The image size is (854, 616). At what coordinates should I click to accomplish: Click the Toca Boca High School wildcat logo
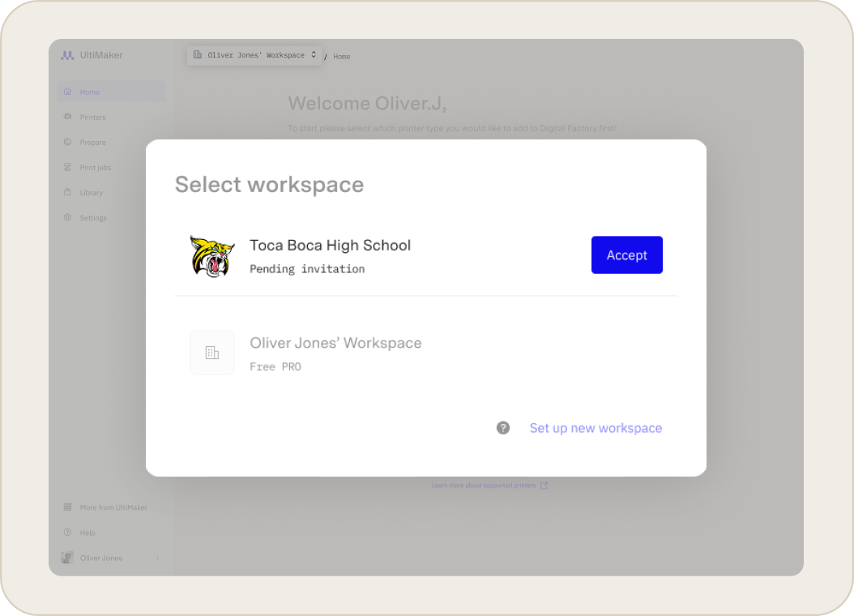212,256
